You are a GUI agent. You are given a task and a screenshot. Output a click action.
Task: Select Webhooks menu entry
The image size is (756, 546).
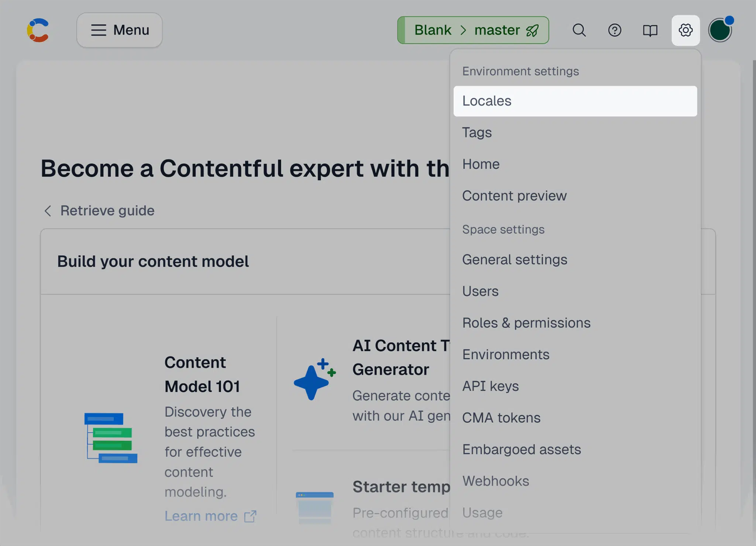point(575,481)
